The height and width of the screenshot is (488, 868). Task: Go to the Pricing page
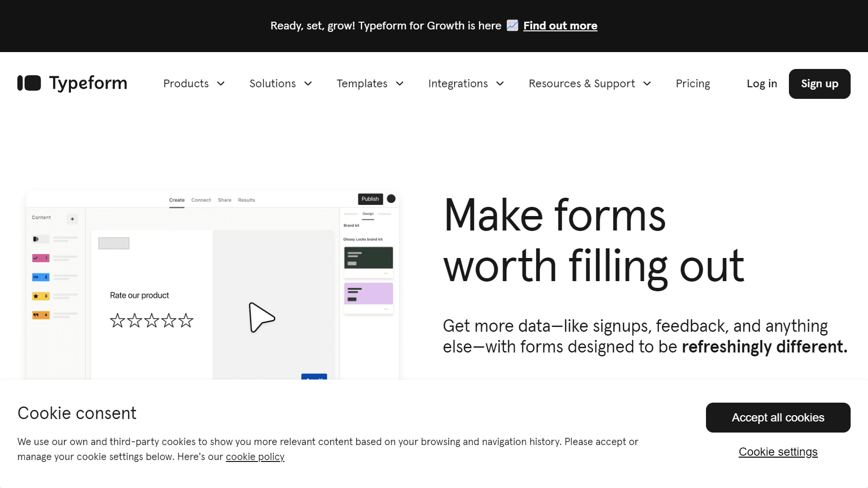(x=692, y=83)
